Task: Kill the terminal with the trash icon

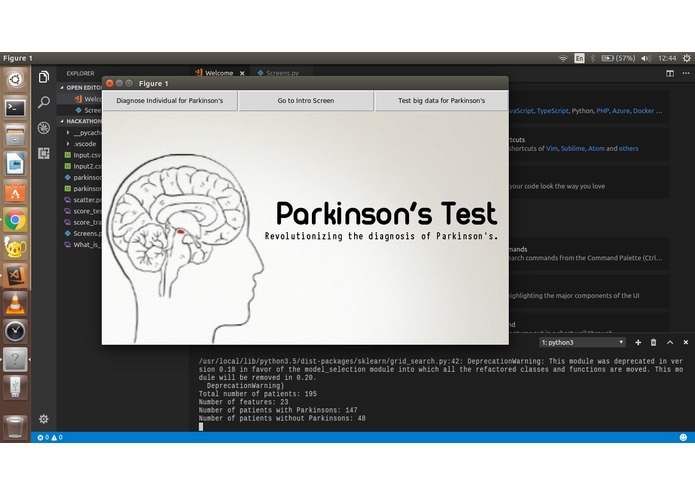Action: [653, 342]
